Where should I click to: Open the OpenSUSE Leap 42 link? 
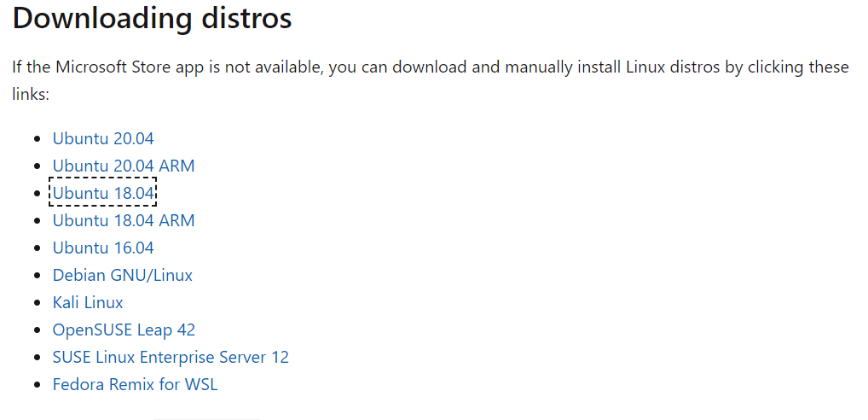(124, 330)
